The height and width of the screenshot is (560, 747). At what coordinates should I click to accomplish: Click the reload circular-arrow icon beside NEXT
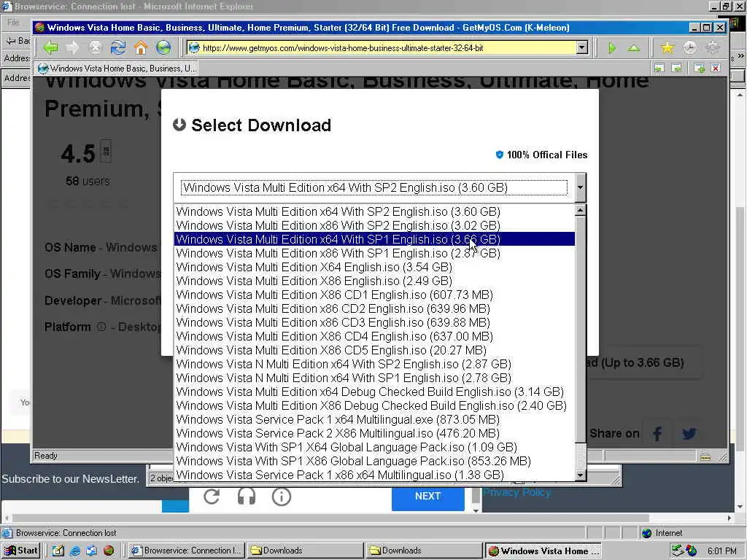point(212,497)
